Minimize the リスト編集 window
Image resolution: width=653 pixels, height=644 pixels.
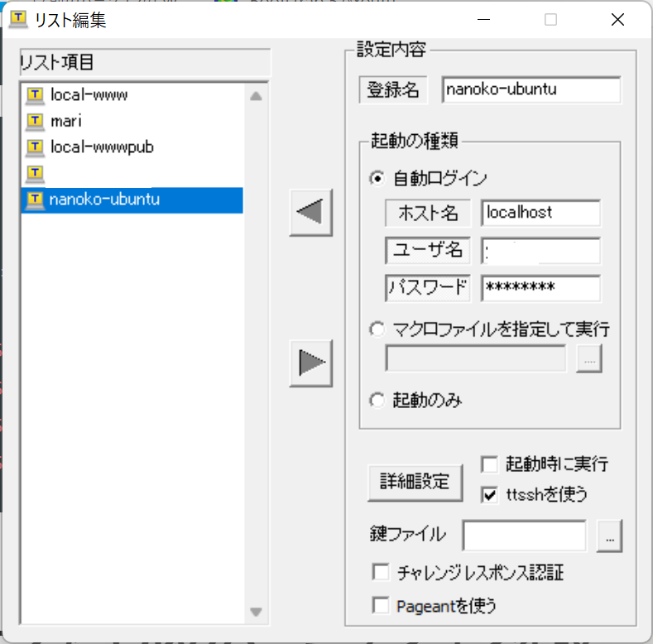[x=483, y=20]
